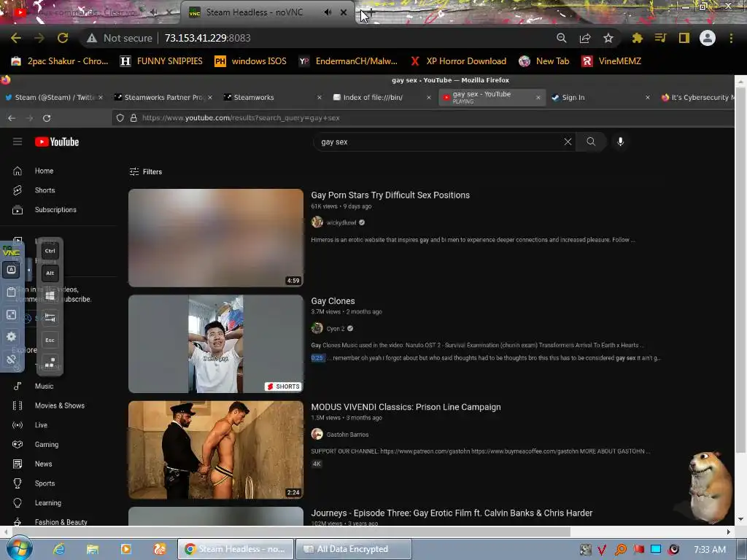Reload the Chrome page
The height and width of the screenshot is (560, 747).
point(63,38)
